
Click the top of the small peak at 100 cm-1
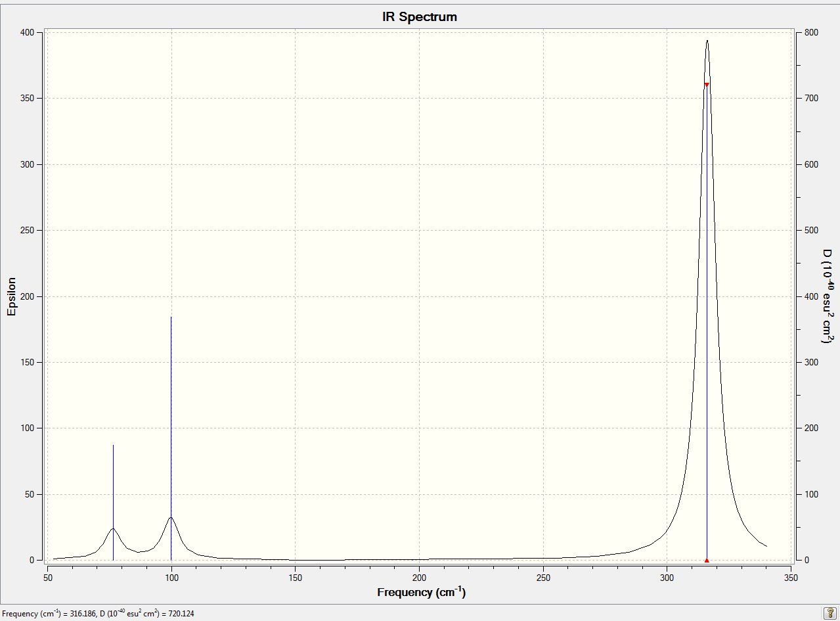coord(171,517)
